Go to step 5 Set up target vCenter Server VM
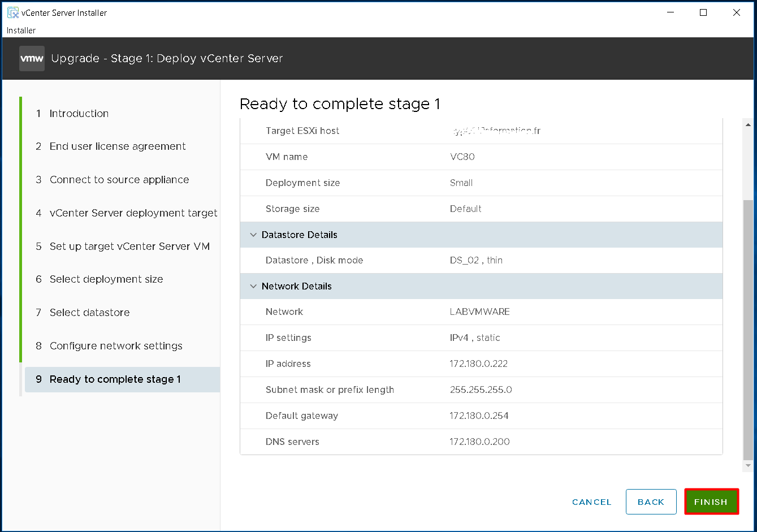 (122, 246)
